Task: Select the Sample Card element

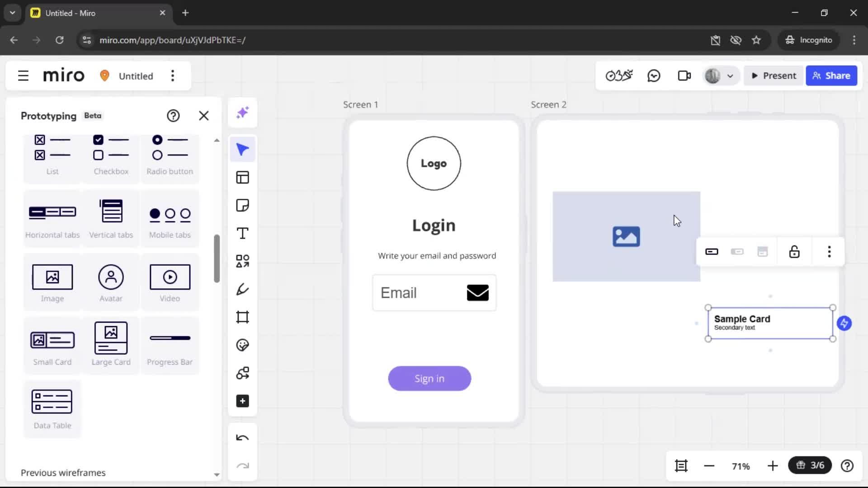Action: pyautogui.click(x=770, y=323)
